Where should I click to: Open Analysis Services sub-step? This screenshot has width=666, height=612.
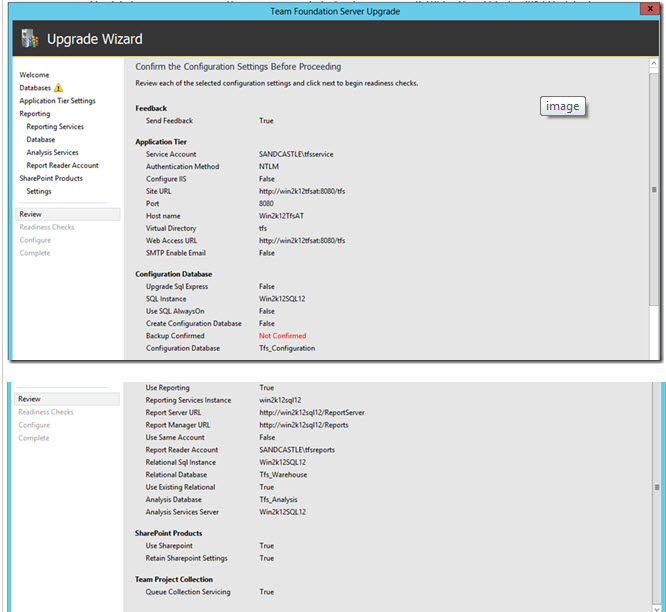pos(52,152)
